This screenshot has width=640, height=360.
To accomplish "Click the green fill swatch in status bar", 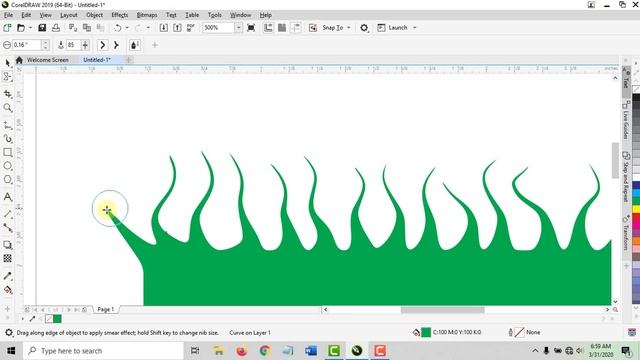I will point(426,333).
